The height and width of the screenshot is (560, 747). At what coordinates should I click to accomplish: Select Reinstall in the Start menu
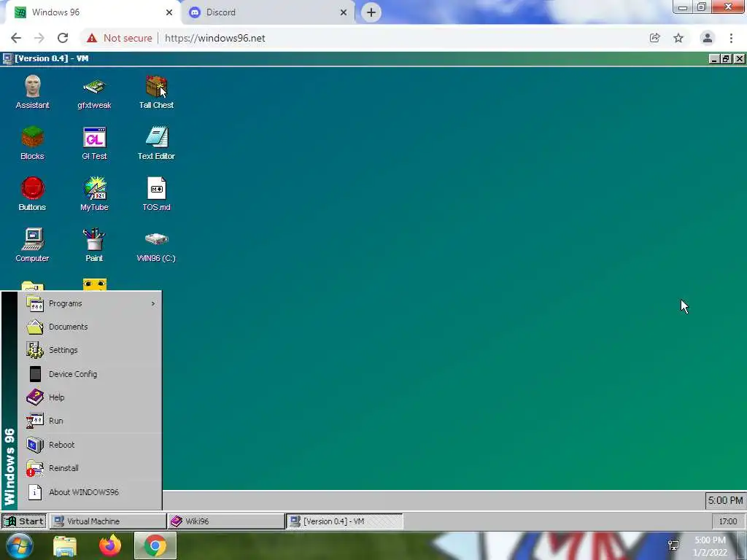90,468
